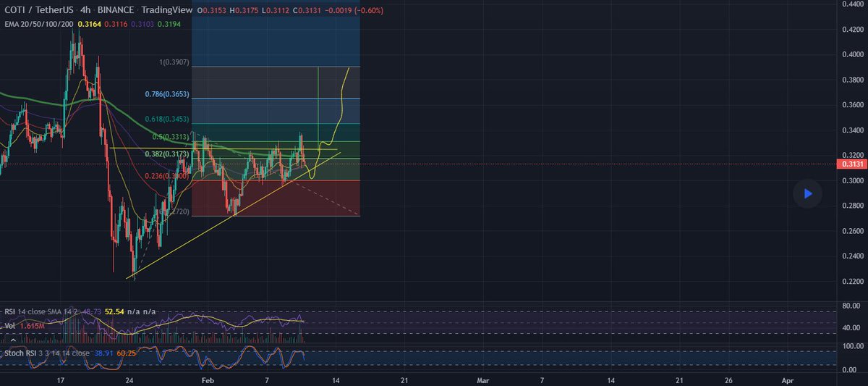The width and height of the screenshot is (868, 386).
Task: Click the 0.3600 price axis label
Action: (x=851, y=105)
